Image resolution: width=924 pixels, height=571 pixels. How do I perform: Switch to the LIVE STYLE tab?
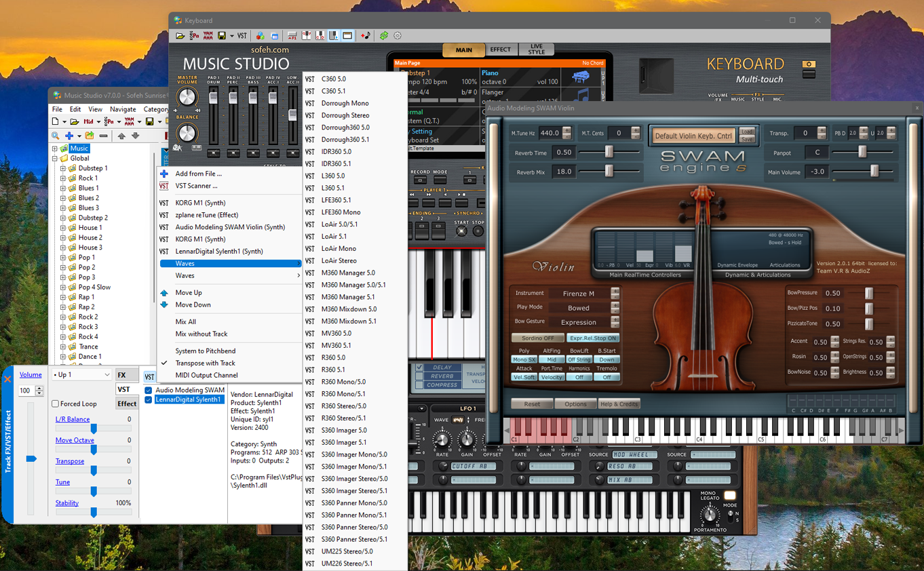click(x=536, y=50)
